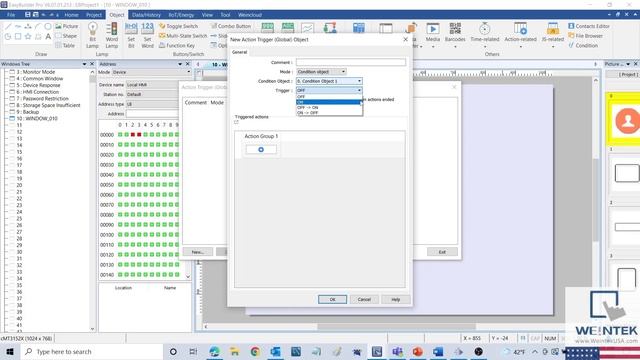Toggle the checkbox under Triggered actions
640x360 pixels.
pos(236,122)
